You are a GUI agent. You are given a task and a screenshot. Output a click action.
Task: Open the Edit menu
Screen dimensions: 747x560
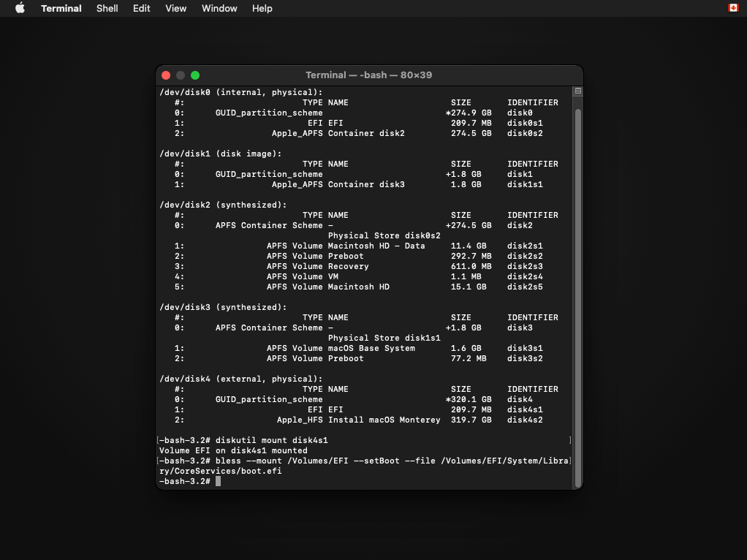click(141, 8)
